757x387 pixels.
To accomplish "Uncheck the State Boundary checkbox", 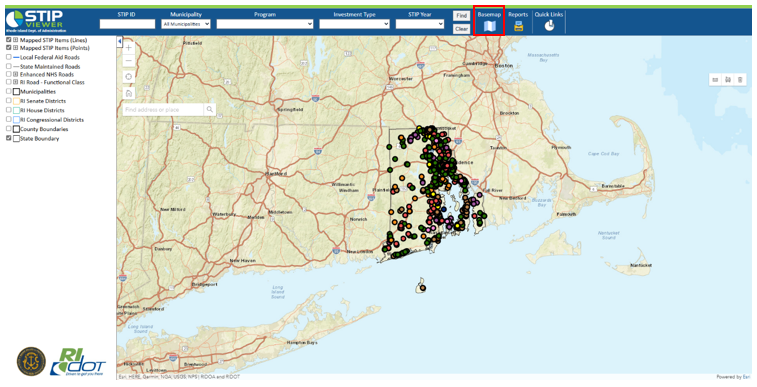I will (9, 138).
